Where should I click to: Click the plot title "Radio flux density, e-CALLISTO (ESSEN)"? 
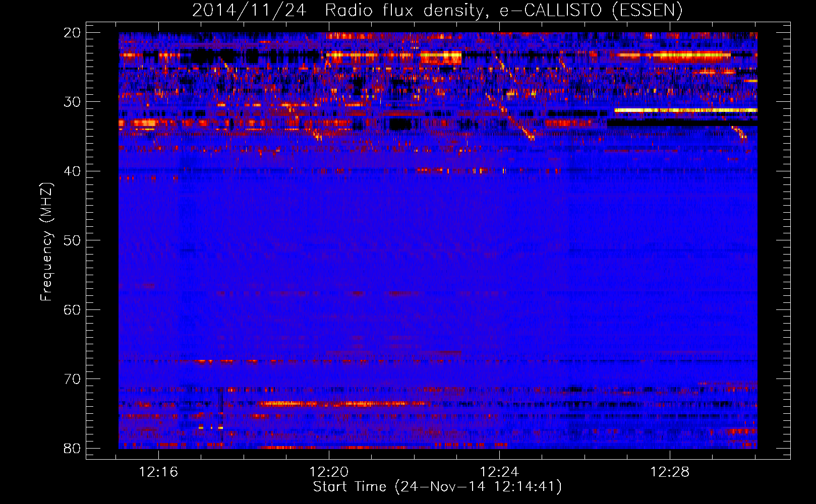[x=503, y=10]
